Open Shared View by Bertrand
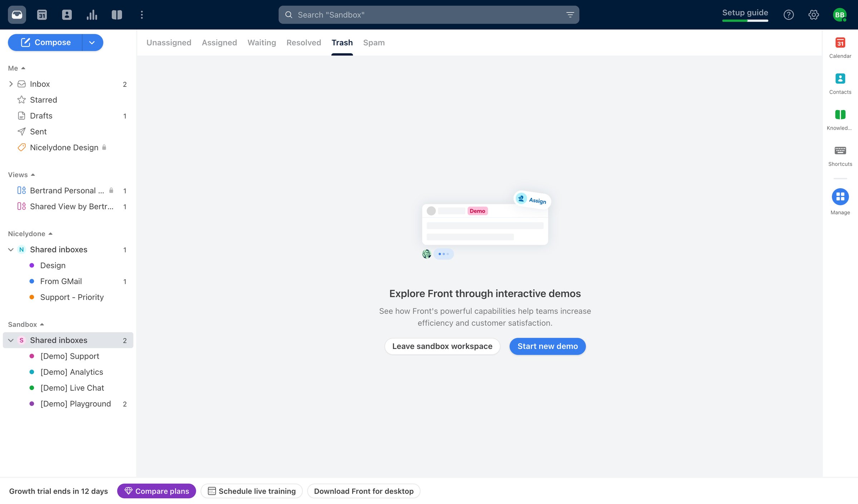 coord(68,206)
